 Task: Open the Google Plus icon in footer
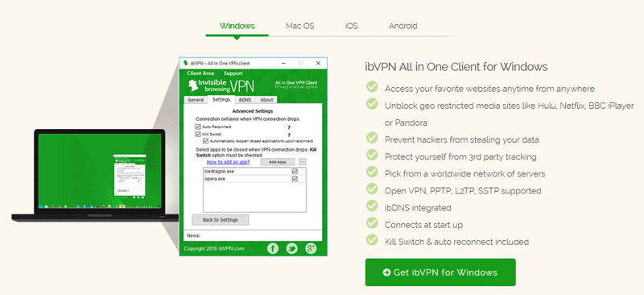[x=311, y=248]
